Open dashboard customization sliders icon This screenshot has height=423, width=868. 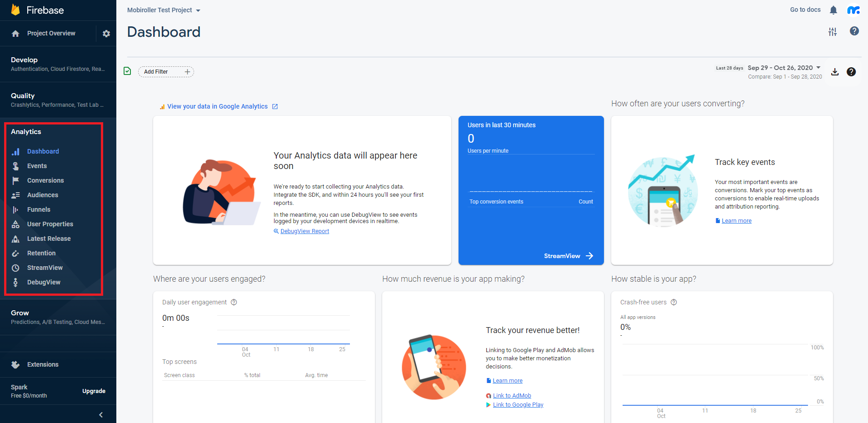point(833,31)
